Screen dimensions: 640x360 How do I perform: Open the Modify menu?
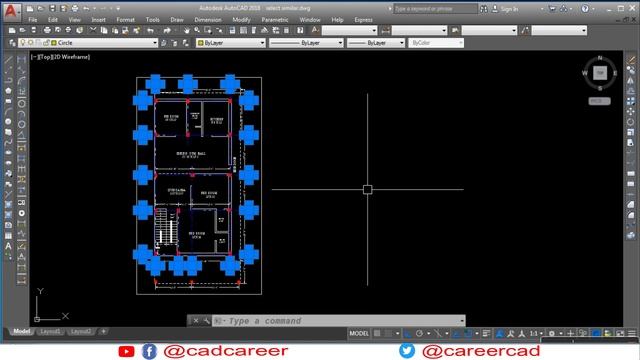(241, 20)
